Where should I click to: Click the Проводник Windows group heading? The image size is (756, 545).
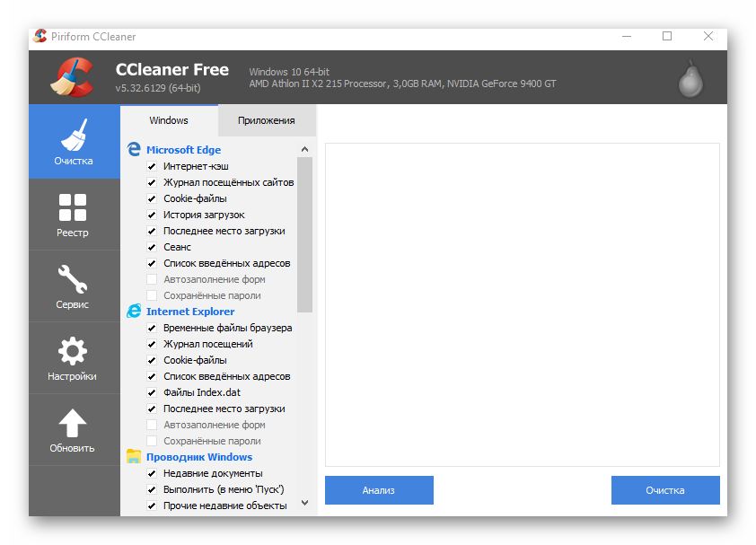pyautogui.click(x=199, y=457)
